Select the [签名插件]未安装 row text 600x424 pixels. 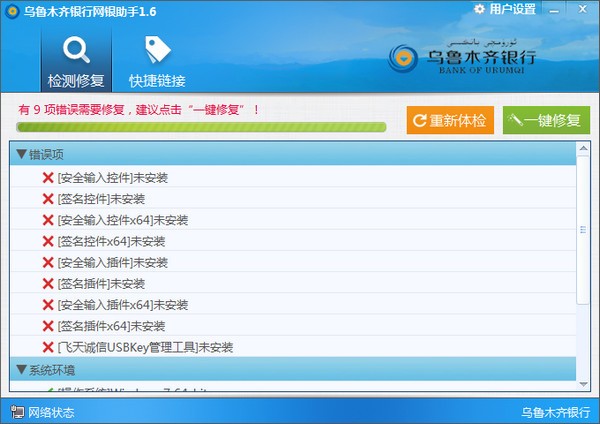(x=101, y=284)
